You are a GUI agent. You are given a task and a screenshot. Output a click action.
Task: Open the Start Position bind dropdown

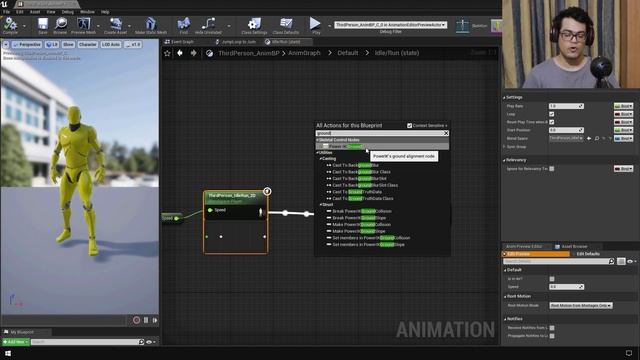coord(623,130)
